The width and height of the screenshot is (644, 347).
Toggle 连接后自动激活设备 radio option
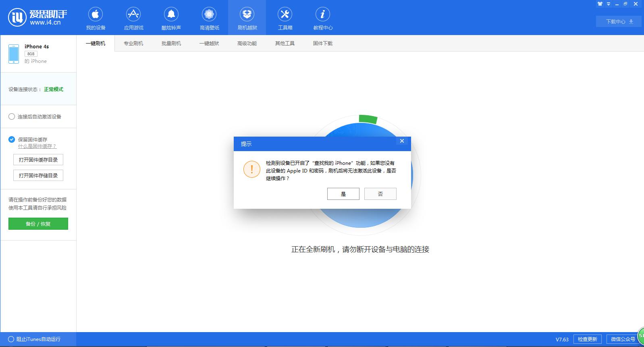pyautogui.click(x=12, y=116)
